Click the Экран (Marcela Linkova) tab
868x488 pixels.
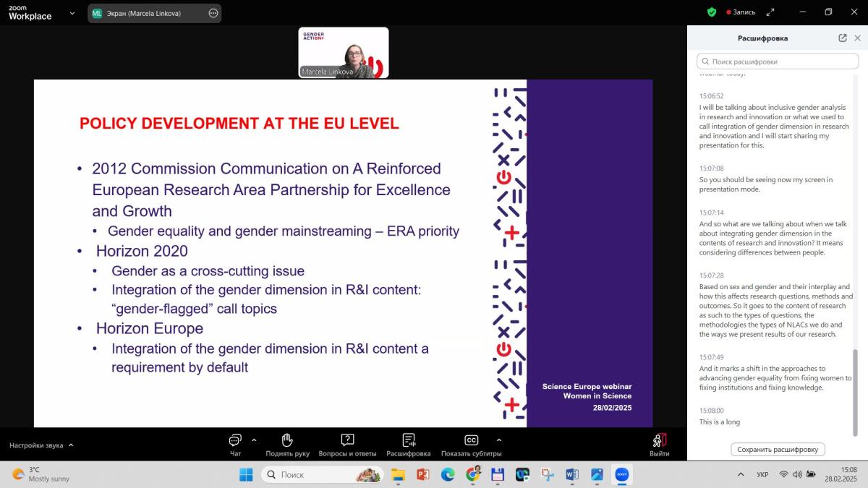[x=143, y=13]
